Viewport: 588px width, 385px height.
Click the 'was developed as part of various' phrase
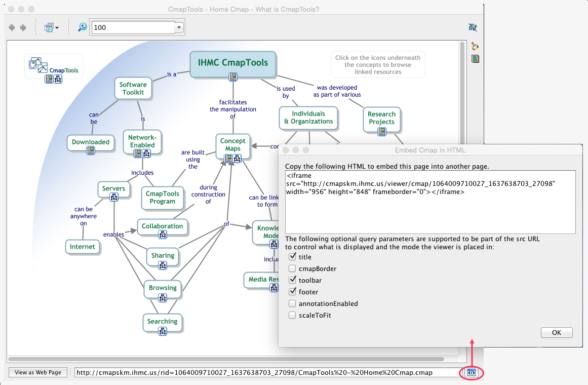(x=337, y=91)
